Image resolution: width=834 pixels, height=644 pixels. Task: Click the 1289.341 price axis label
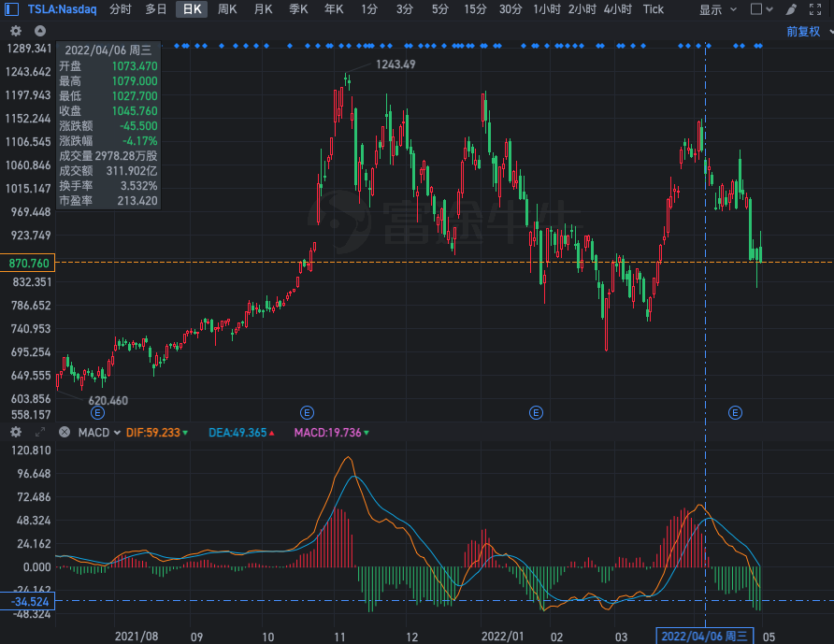coord(29,49)
